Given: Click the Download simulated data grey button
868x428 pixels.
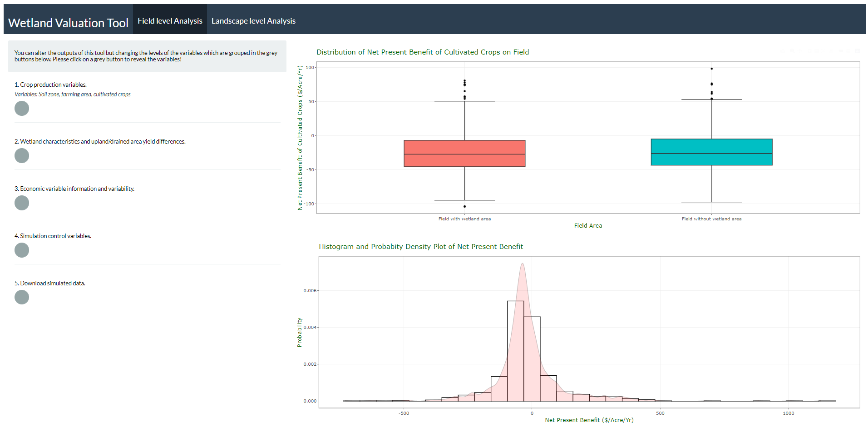Looking at the screenshot, I should pos(22,297).
